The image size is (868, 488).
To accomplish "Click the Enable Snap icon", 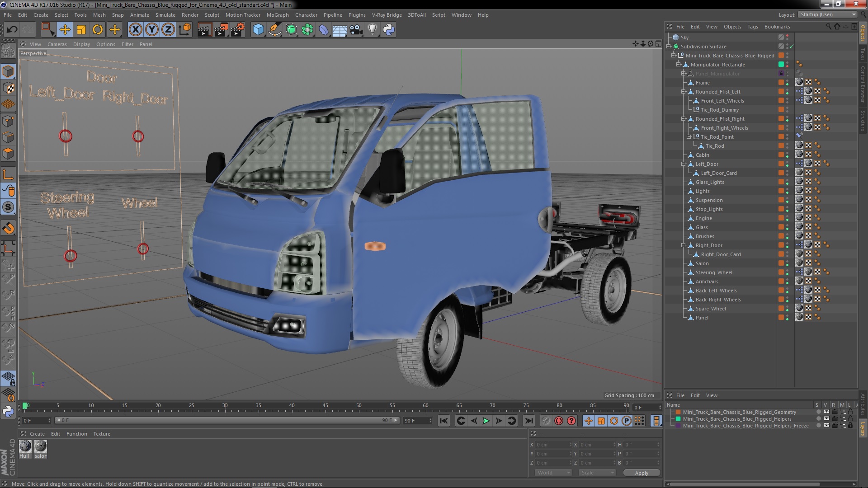I will (8, 207).
